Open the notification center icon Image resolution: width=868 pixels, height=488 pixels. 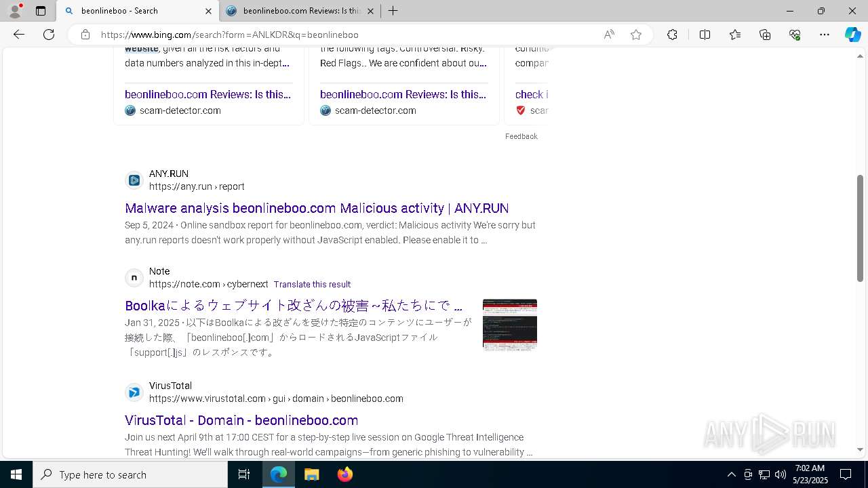click(x=846, y=474)
